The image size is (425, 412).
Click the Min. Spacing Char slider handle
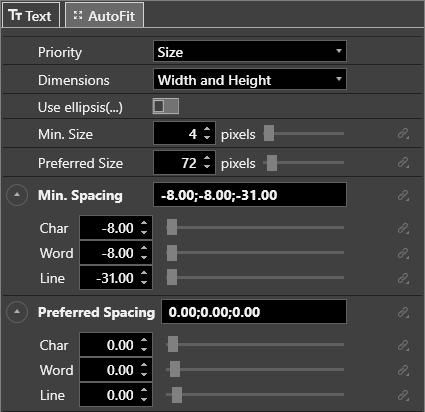pyautogui.click(x=172, y=227)
